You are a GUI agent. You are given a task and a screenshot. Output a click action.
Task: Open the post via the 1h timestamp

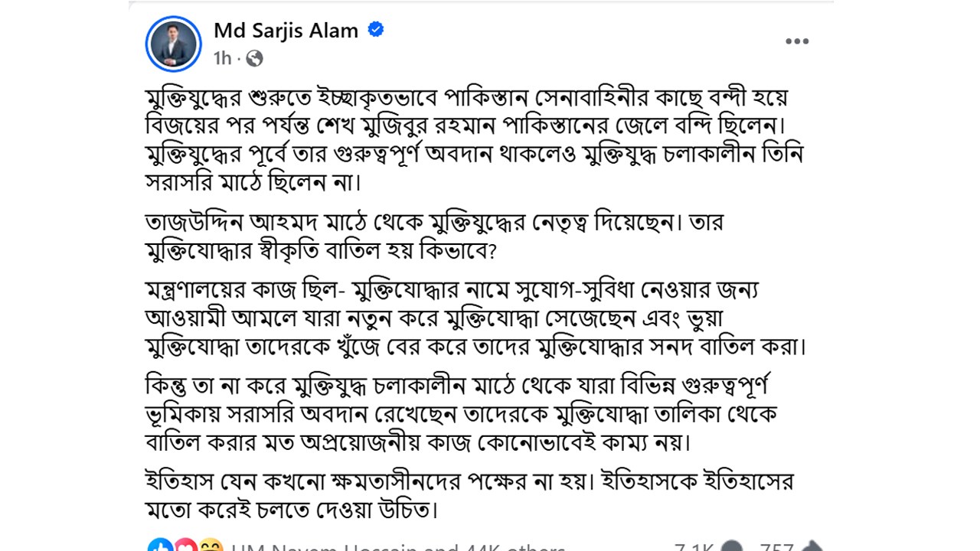click(x=221, y=57)
